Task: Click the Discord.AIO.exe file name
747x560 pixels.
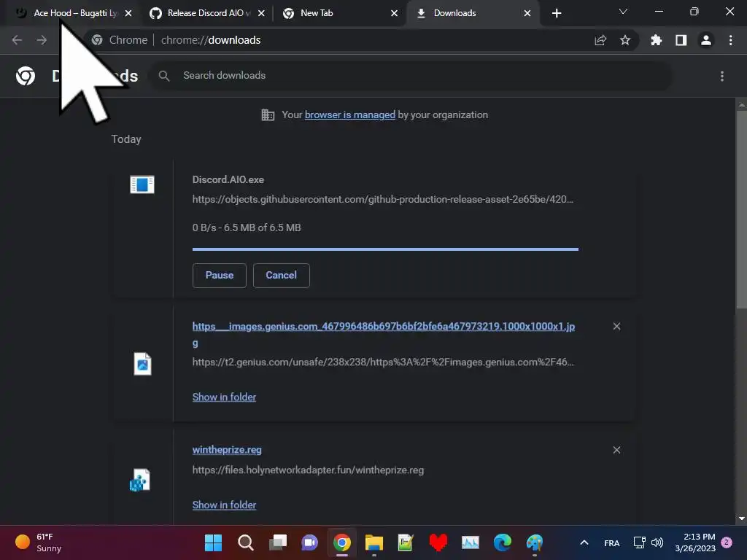Action: (228, 179)
